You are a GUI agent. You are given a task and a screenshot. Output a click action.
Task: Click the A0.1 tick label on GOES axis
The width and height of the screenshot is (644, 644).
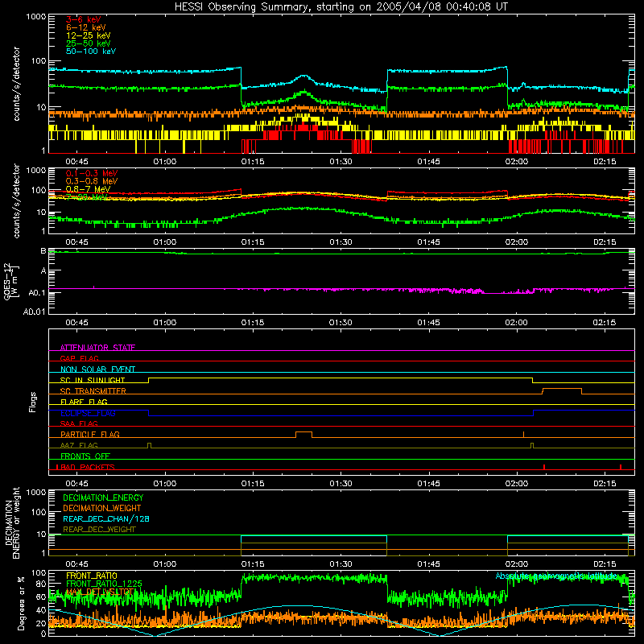[x=36, y=292]
